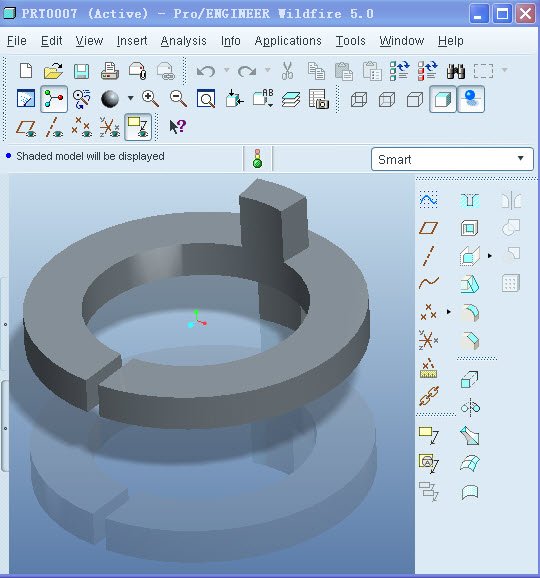
Task: Click the regeneration traffic light indicator
Action: (x=258, y=159)
